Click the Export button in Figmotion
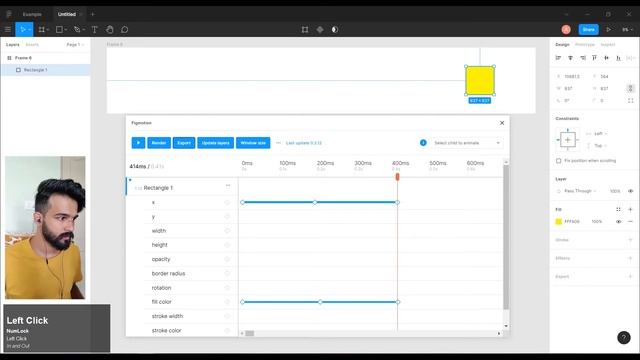The width and height of the screenshot is (640, 360). point(184,143)
